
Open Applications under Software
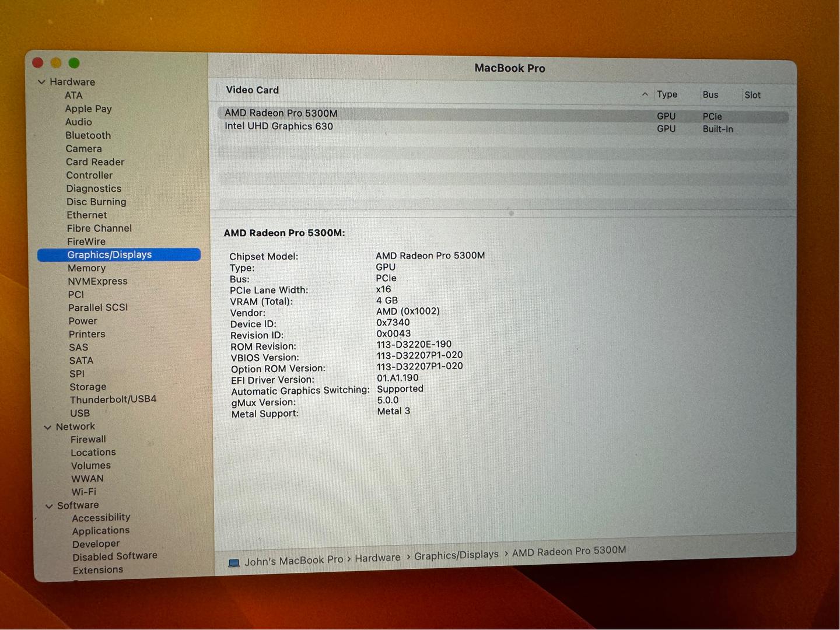(x=101, y=531)
